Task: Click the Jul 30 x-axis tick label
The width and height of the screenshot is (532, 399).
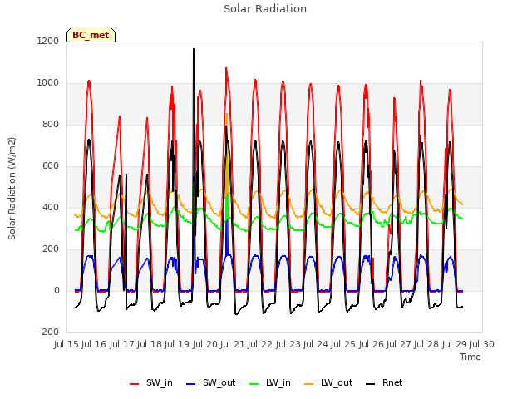Action: (x=482, y=344)
